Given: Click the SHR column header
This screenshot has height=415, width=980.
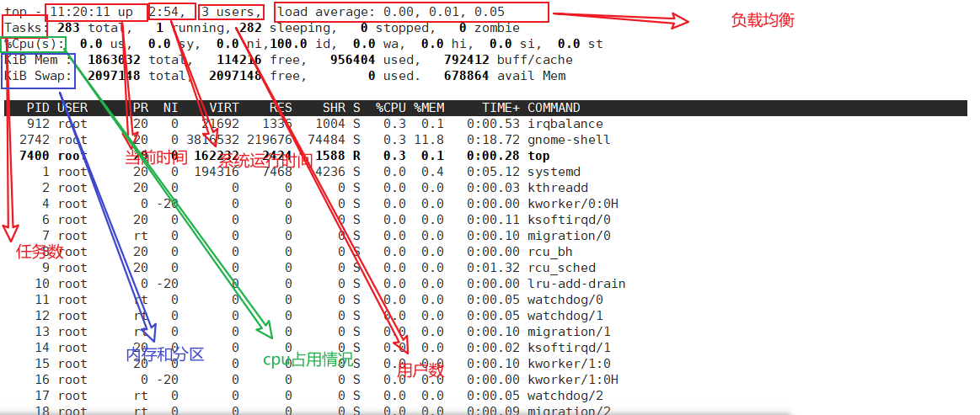Looking at the screenshot, I should 334,108.
